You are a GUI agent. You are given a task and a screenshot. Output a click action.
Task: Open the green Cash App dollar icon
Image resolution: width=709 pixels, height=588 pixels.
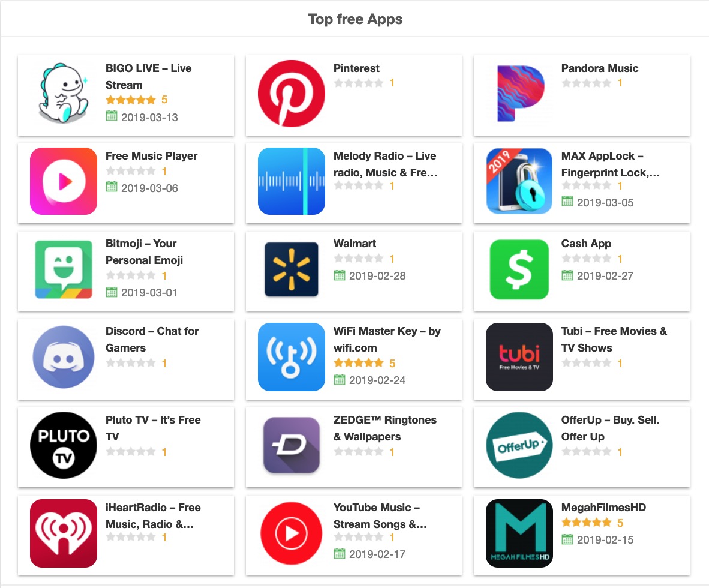(519, 269)
